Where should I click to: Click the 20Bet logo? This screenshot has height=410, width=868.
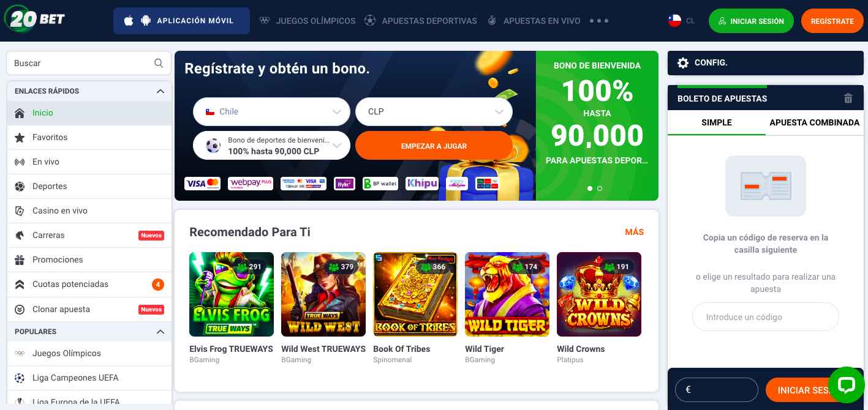click(35, 19)
